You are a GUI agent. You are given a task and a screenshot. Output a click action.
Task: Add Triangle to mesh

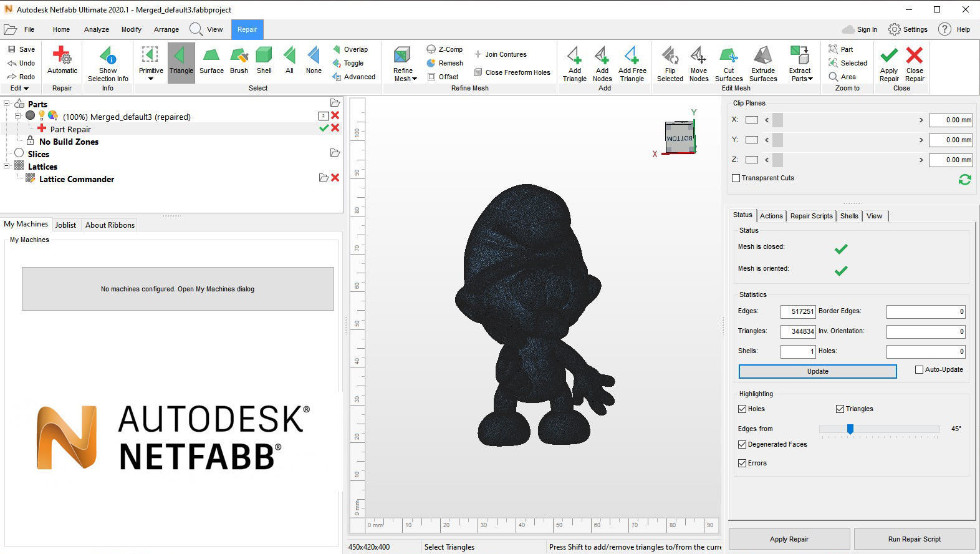coord(575,64)
